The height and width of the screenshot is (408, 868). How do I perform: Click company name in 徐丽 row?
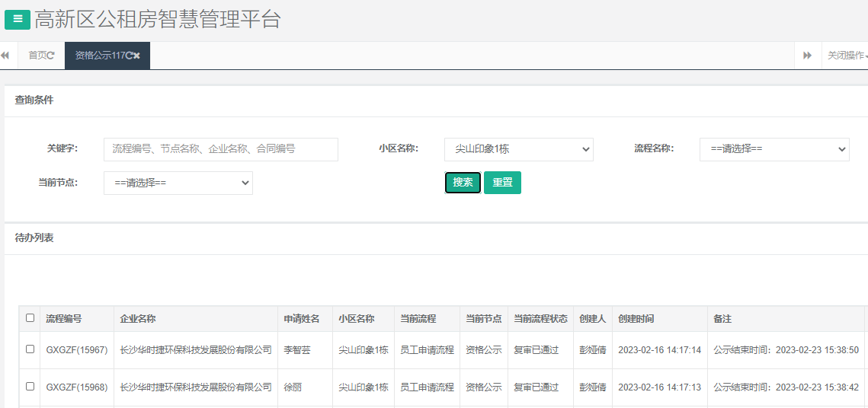coord(196,387)
